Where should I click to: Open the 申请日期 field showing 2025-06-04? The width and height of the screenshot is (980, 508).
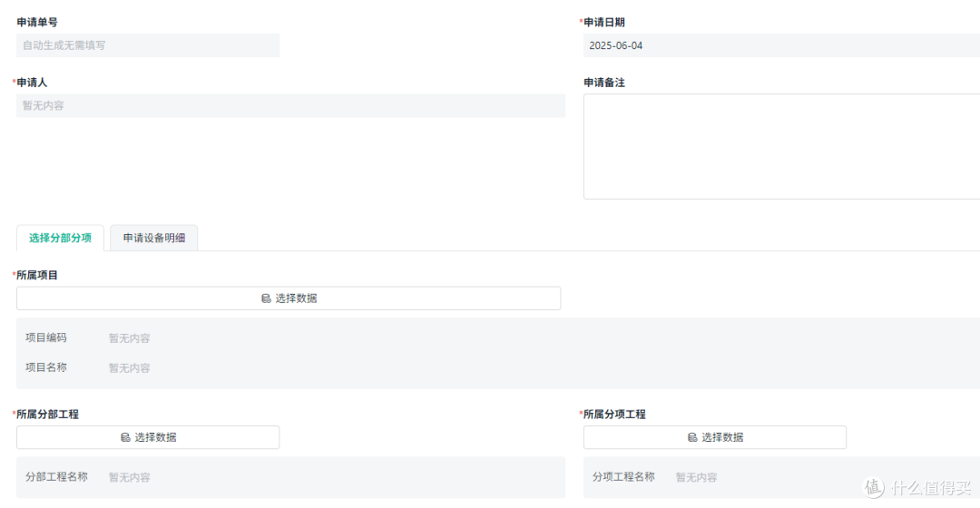click(x=781, y=45)
